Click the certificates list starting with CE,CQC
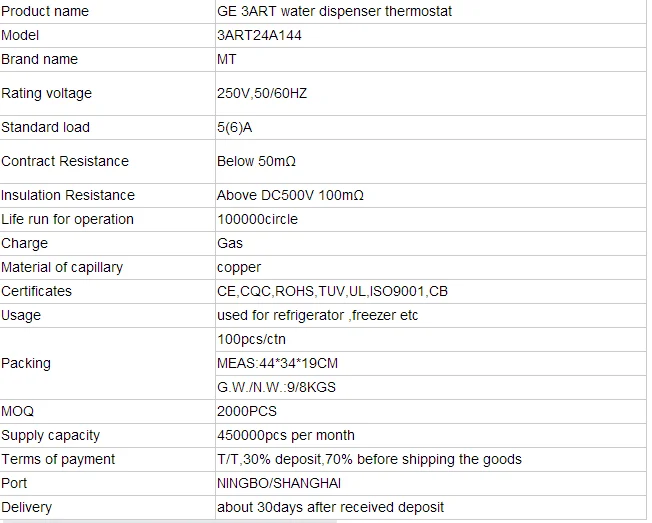 332,291
